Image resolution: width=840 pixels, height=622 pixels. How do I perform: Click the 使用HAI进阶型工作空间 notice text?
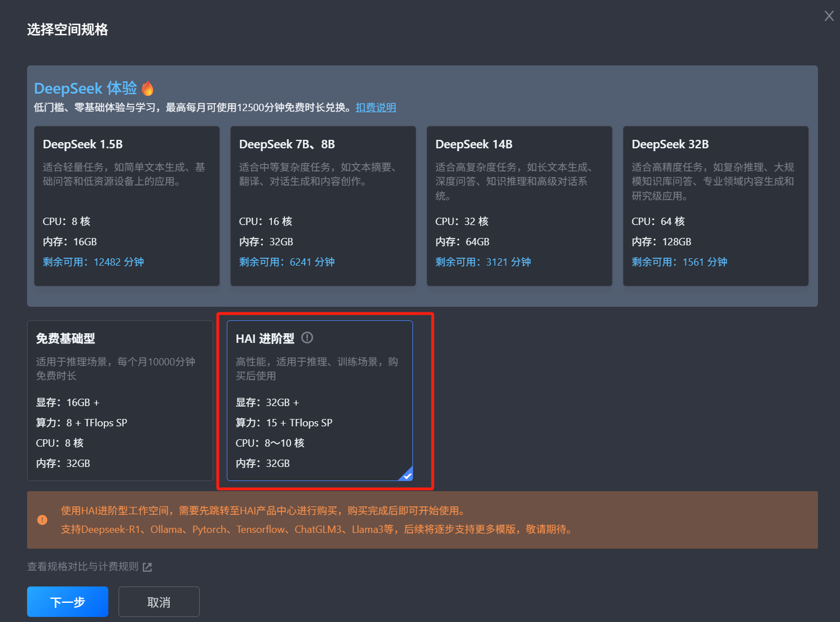[x=263, y=510]
